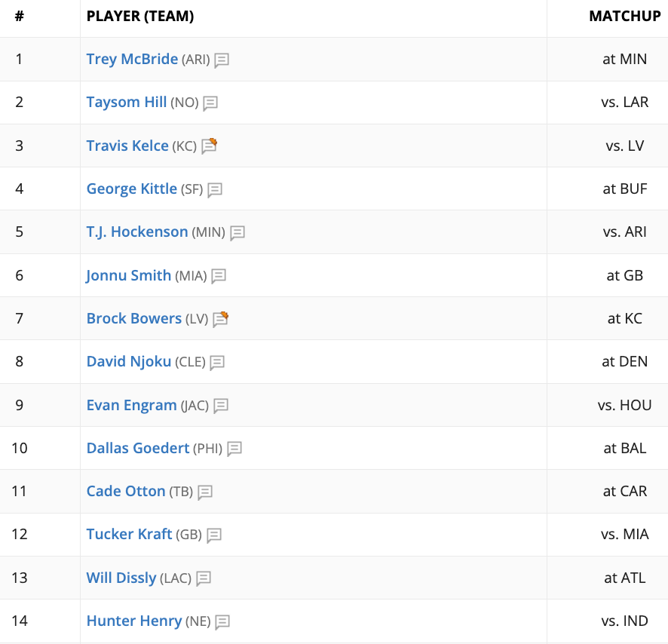Open the note icon for T.J. Hockenson
Image resolution: width=668 pixels, height=644 pixels.
(237, 233)
